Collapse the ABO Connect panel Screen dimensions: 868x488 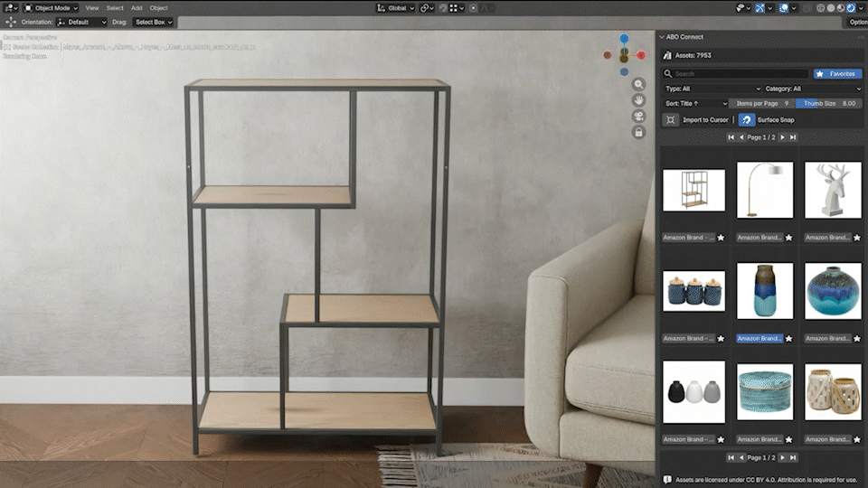(x=662, y=37)
